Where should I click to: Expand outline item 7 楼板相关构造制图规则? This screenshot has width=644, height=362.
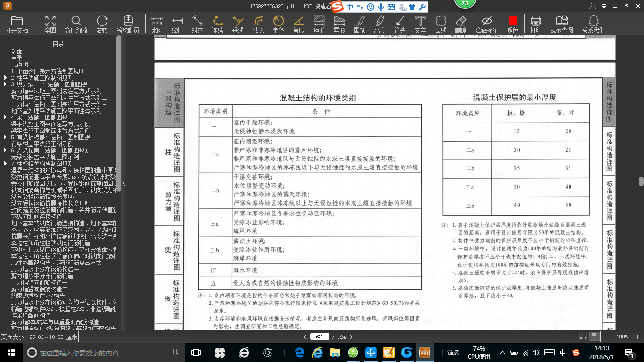[6, 164]
